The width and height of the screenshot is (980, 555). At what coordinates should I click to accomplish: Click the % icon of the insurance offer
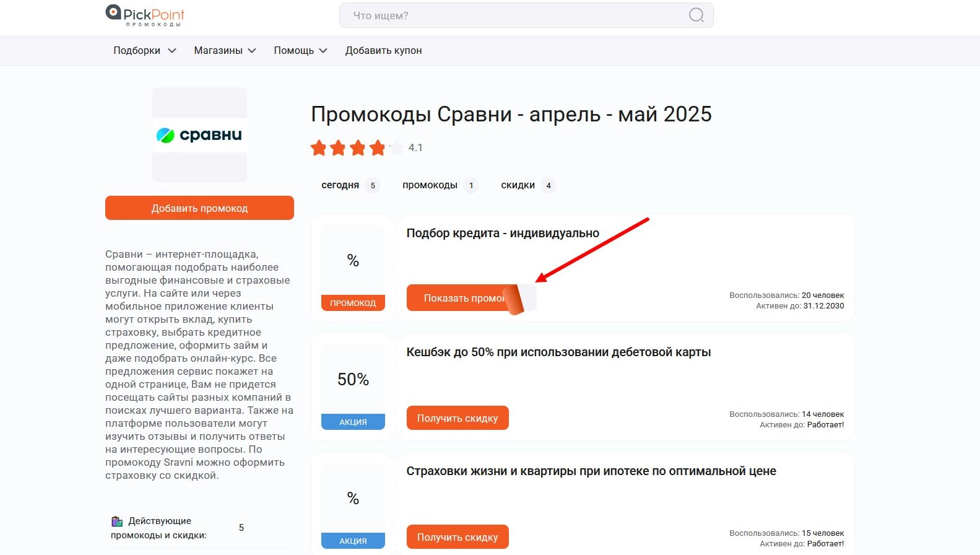coord(353,498)
